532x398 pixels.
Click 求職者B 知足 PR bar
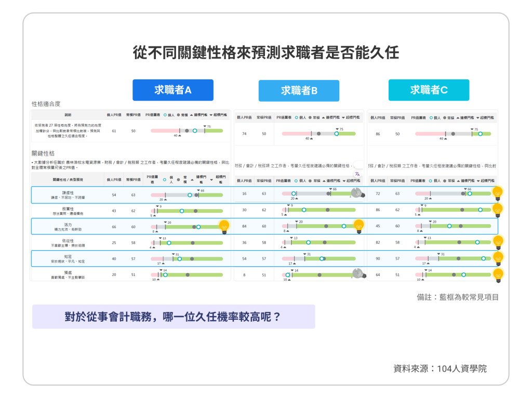(318, 258)
